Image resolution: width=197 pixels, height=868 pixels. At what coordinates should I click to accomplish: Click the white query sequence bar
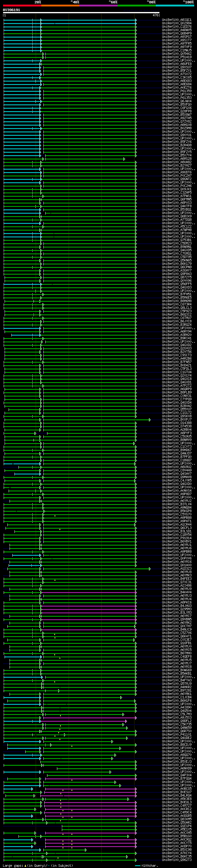point(81,13)
